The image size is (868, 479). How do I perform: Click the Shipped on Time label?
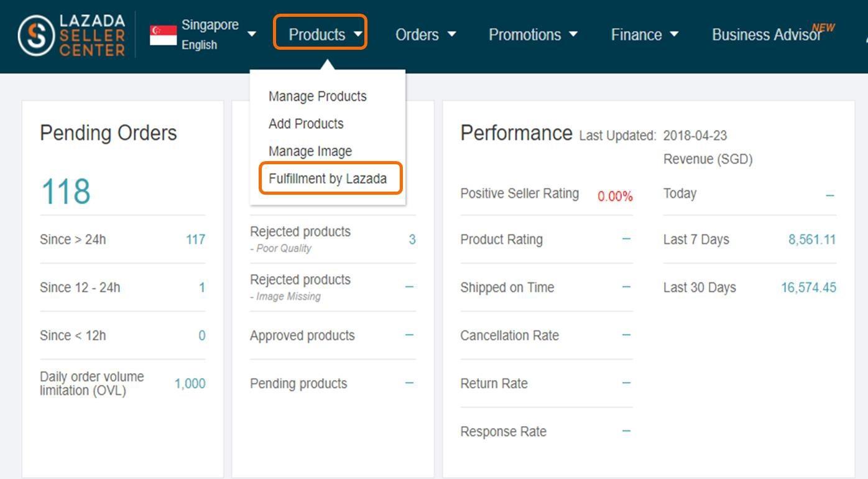point(507,287)
